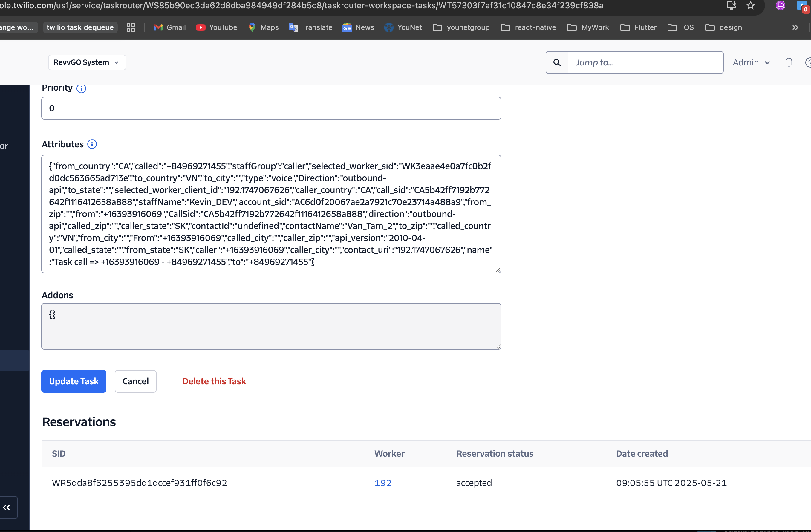Collapse sidebar with double chevron icon

7,507
